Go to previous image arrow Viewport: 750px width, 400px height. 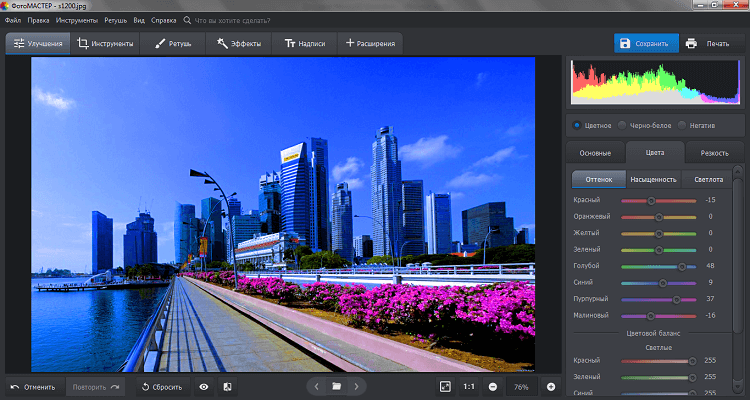point(316,386)
